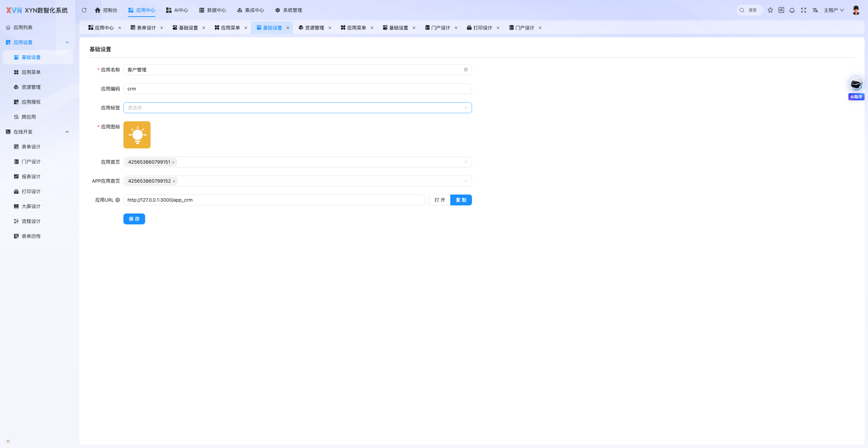This screenshot has width=868, height=448.
Task: Click the notification bell icon
Action: point(792,10)
